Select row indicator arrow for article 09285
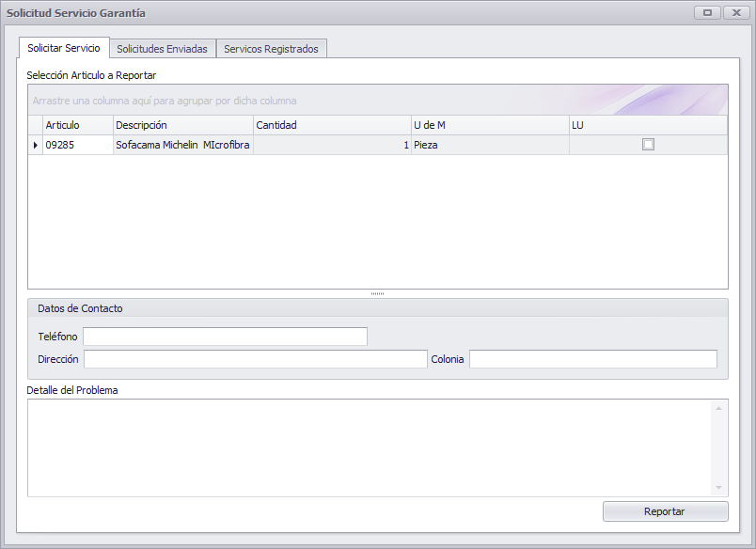756x549 pixels. click(x=35, y=145)
